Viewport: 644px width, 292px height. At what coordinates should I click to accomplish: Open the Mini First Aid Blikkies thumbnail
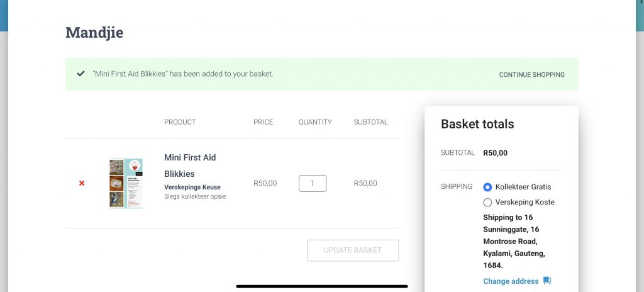click(126, 183)
